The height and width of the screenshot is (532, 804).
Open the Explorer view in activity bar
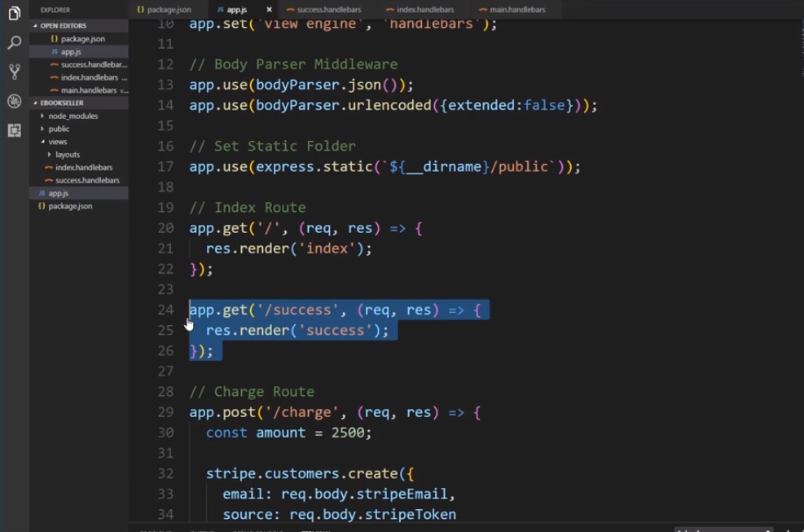click(15, 13)
